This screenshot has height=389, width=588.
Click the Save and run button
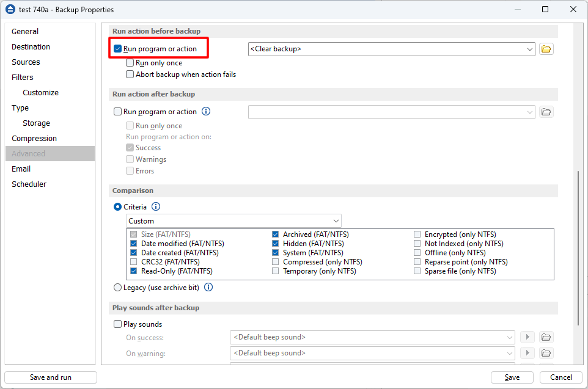coord(51,377)
